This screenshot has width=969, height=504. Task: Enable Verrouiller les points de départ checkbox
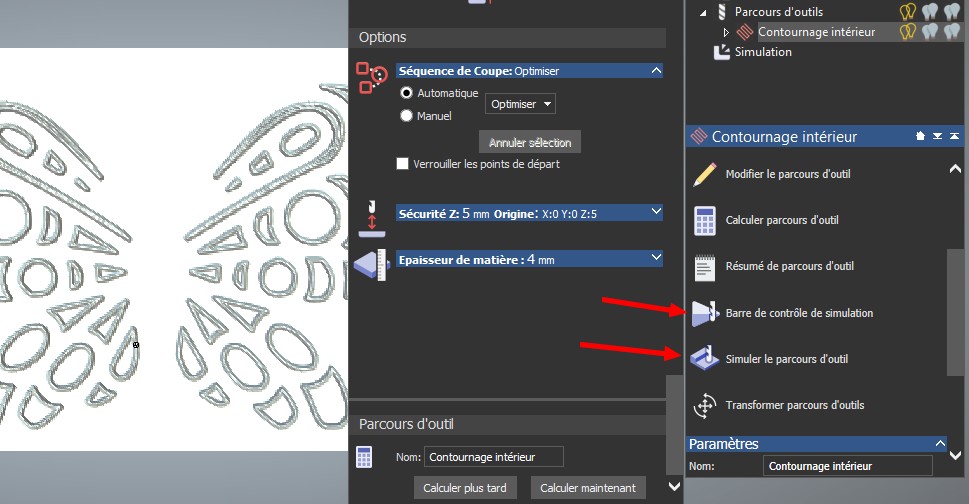pos(402,164)
